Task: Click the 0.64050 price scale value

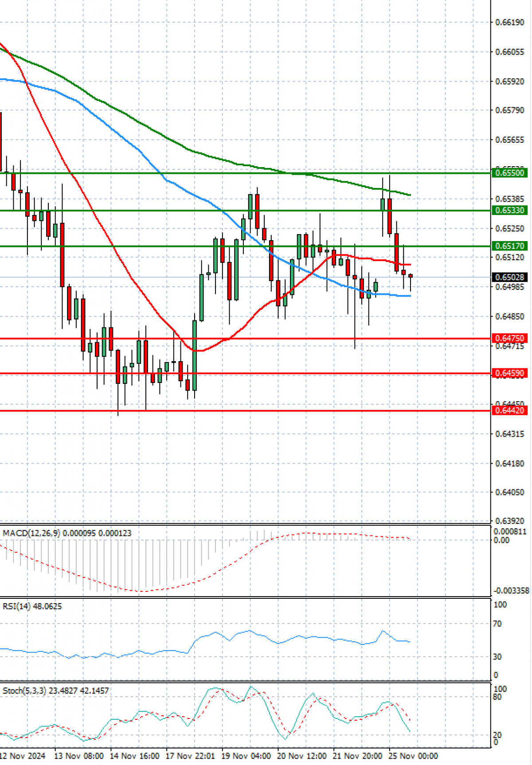Action: tap(509, 492)
